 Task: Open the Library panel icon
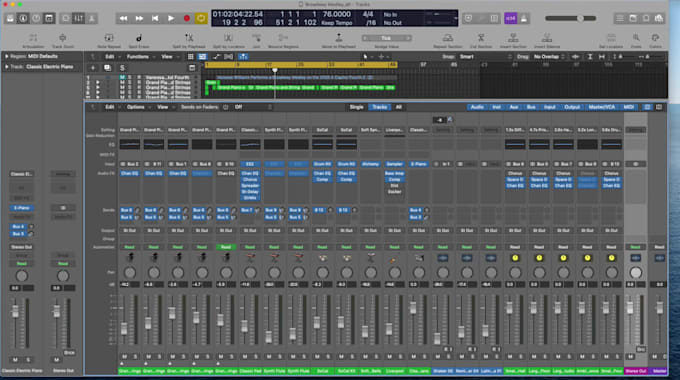coord(10,18)
